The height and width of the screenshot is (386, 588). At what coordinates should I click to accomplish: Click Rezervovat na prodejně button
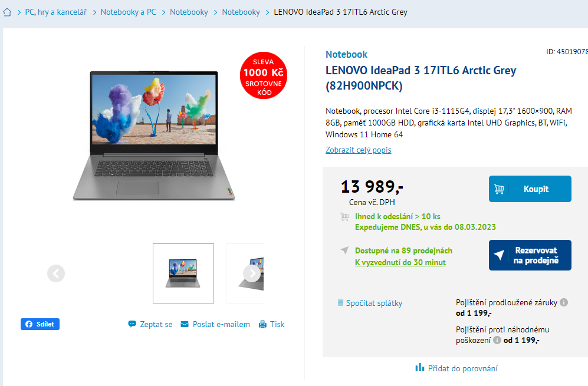click(x=530, y=255)
